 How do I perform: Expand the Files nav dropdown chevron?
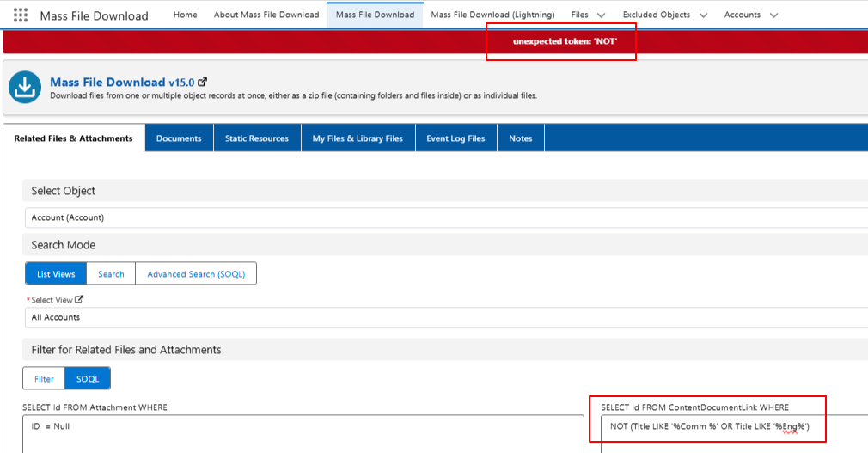602,15
